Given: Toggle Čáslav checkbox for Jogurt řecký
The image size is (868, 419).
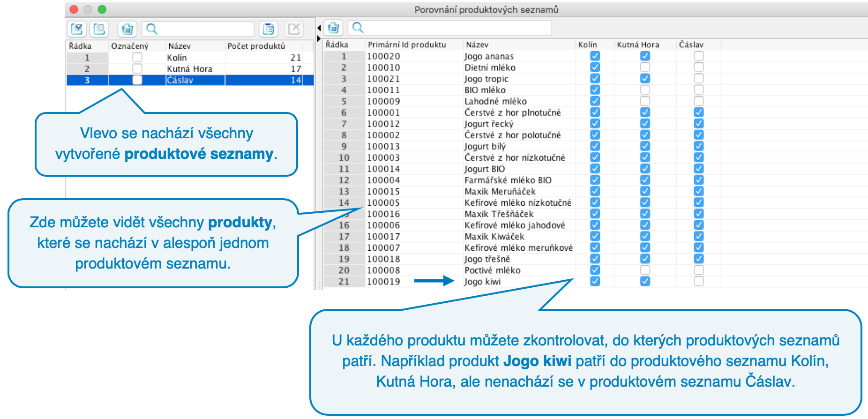Looking at the screenshot, I should (699, 123).
